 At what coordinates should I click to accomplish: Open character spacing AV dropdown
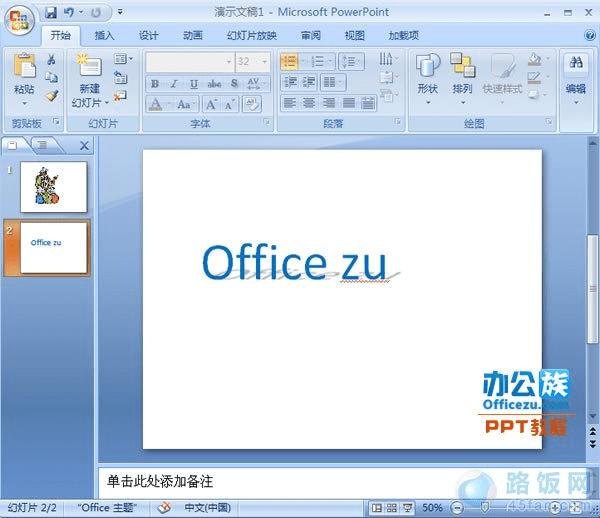click(x=257, y=84)
